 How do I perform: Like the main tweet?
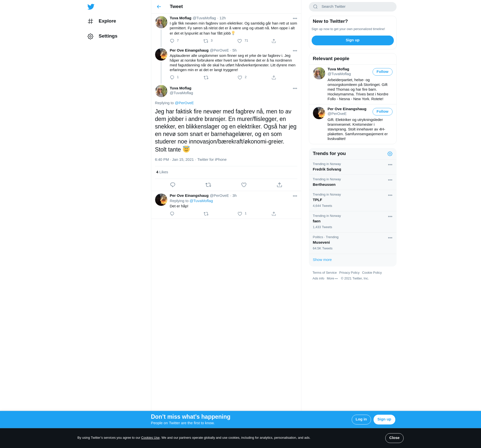244,185
